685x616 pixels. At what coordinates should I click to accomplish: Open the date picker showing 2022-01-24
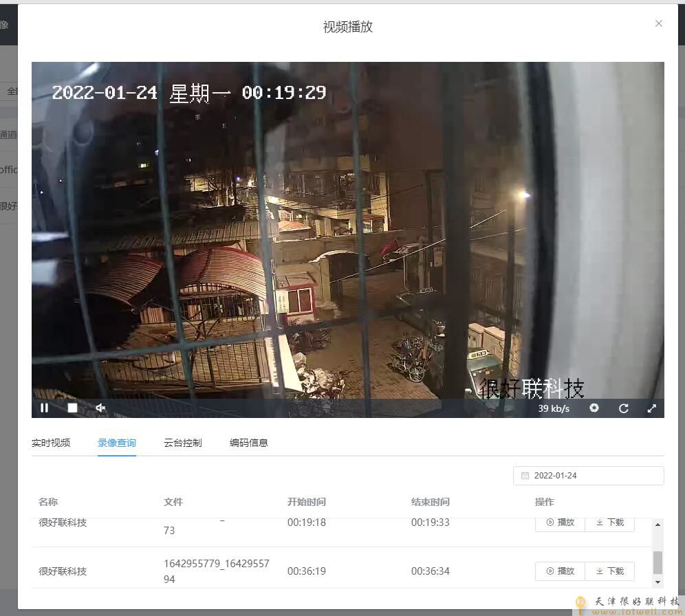(x=589, y=476)
